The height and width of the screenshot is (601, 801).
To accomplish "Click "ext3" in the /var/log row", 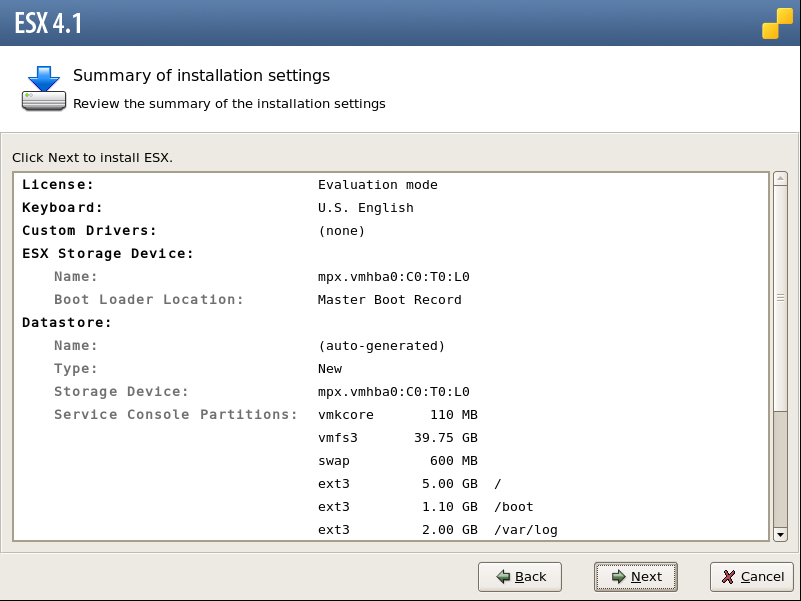I will click(334, 529).
